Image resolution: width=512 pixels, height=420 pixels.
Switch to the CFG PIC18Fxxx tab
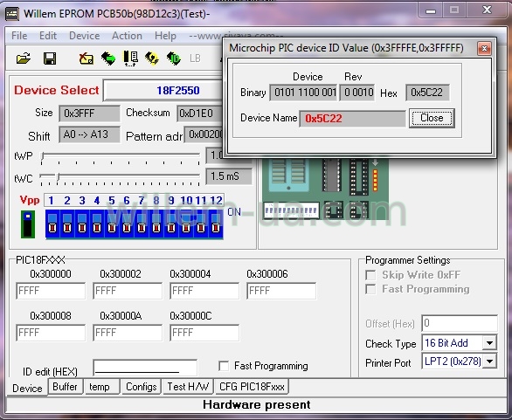[x=252, y=387]
